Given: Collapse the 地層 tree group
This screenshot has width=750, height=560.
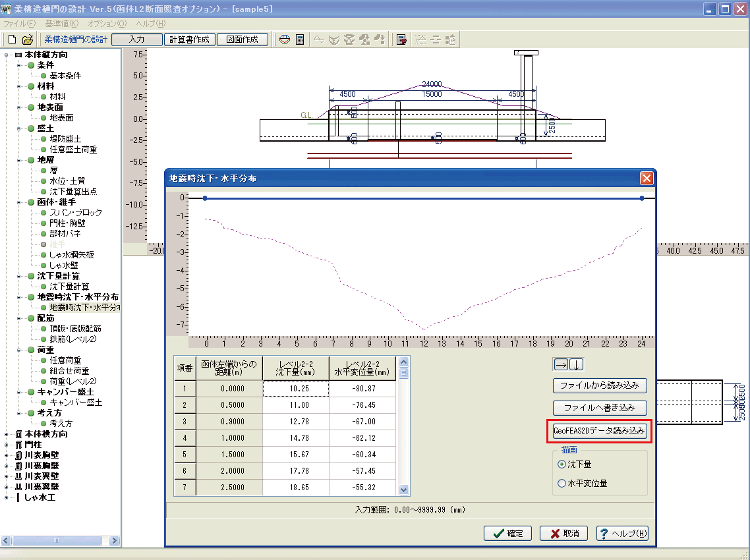Looking at the screenshot, I should tap(18, 160).
